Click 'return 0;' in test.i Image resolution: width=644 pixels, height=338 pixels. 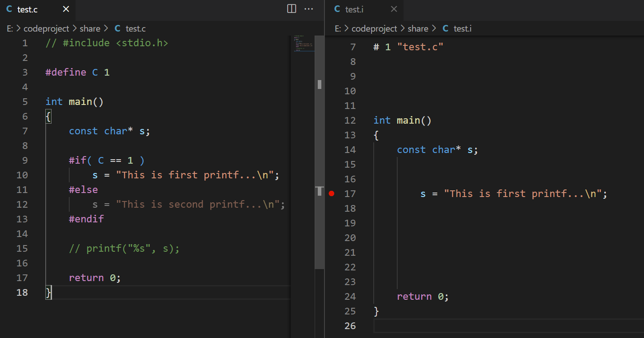[x=423, y=297]
